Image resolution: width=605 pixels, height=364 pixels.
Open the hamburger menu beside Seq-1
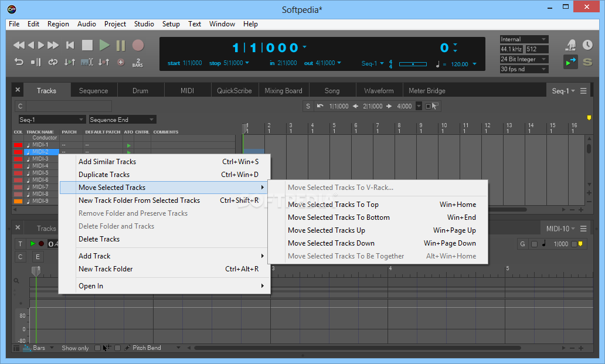(x=583, y=91)
